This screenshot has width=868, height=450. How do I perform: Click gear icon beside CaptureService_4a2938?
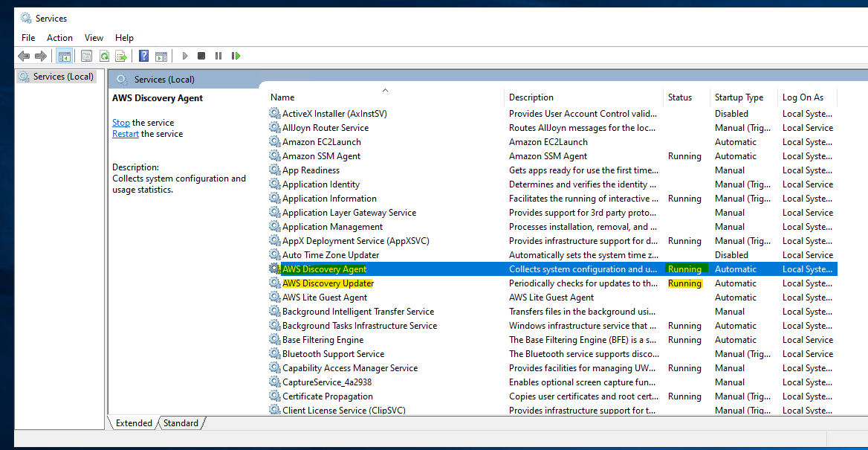tap(274, 382)
